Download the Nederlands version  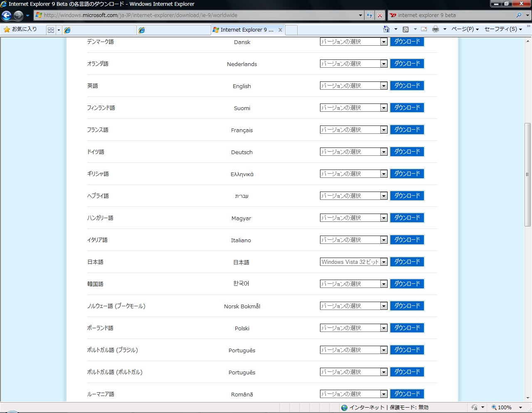[407, 64]
